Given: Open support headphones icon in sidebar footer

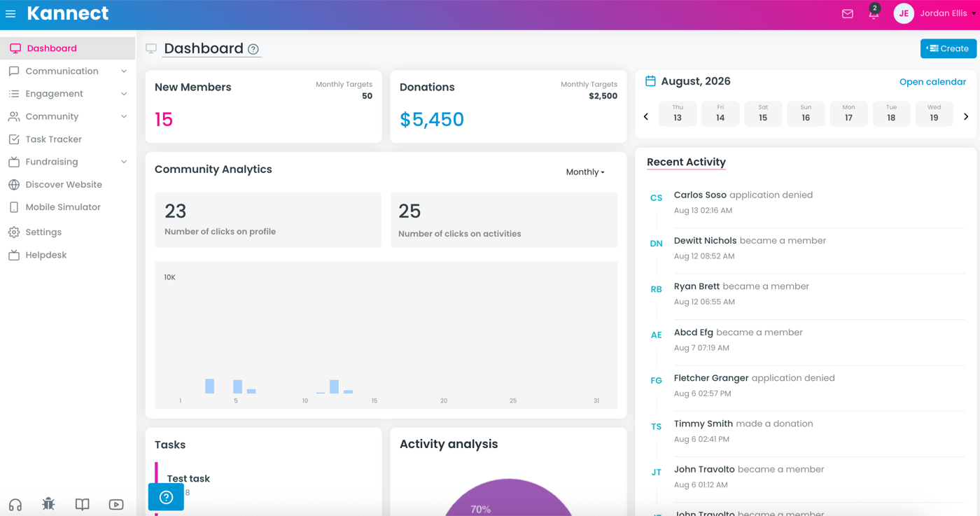Looking at the screenshot, I should (15, 505).
